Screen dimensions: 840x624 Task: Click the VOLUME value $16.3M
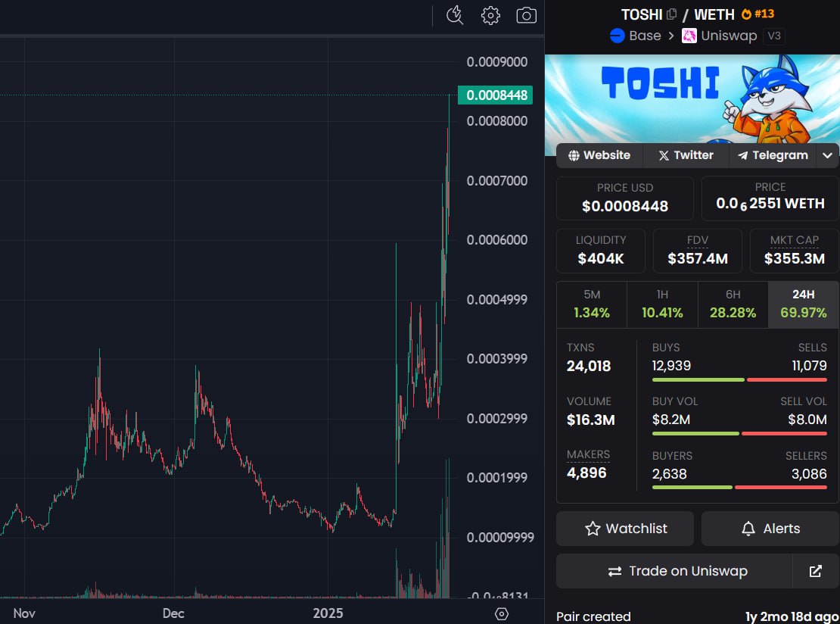591,420
